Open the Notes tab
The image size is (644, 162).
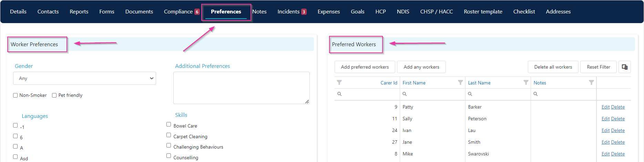click(x=259, y=12)
